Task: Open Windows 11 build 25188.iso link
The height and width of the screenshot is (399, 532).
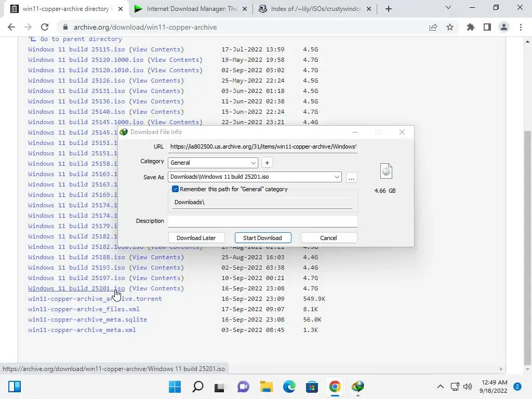Action: coord(76,257)
